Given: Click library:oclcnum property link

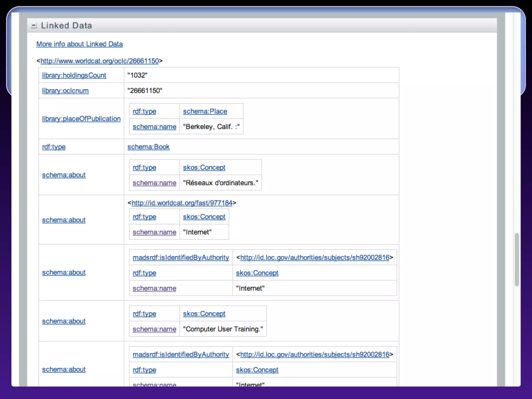Looking at the screenshot, I should [65, 91].
